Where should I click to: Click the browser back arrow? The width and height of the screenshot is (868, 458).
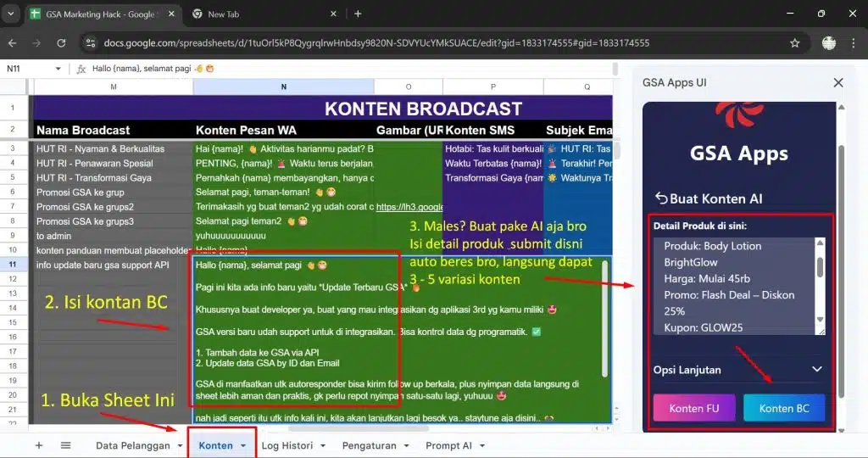(12, 43)
